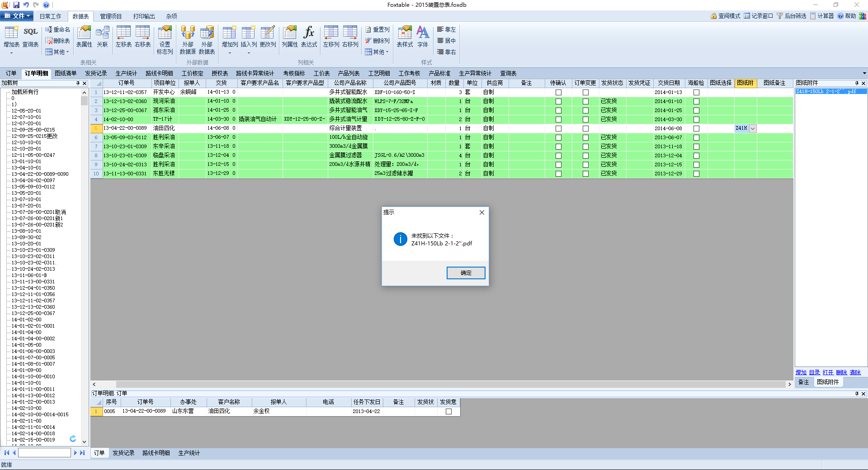Click the 打开 link under 图纸附件
Viewport: 868px width, 470px height.
pos(828,372)
